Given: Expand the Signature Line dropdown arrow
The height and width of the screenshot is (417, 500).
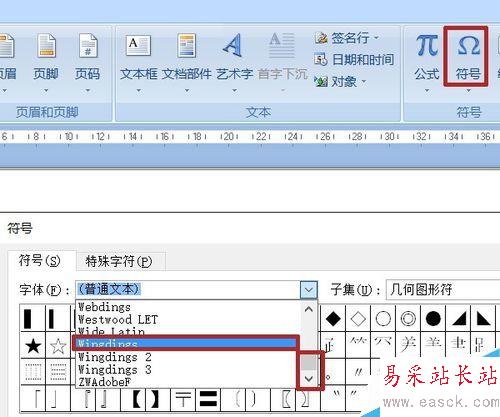Looking at the screenshot, I should click(376, 38).
